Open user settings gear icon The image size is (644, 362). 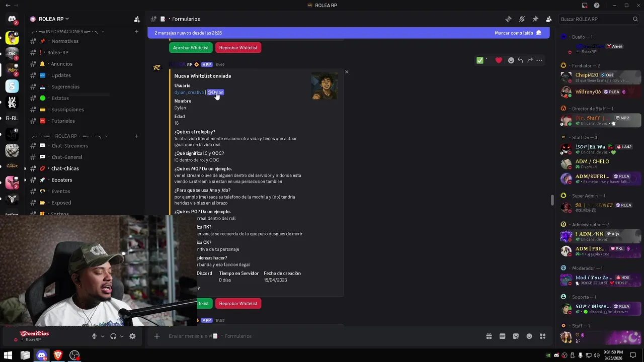(132, 336)
